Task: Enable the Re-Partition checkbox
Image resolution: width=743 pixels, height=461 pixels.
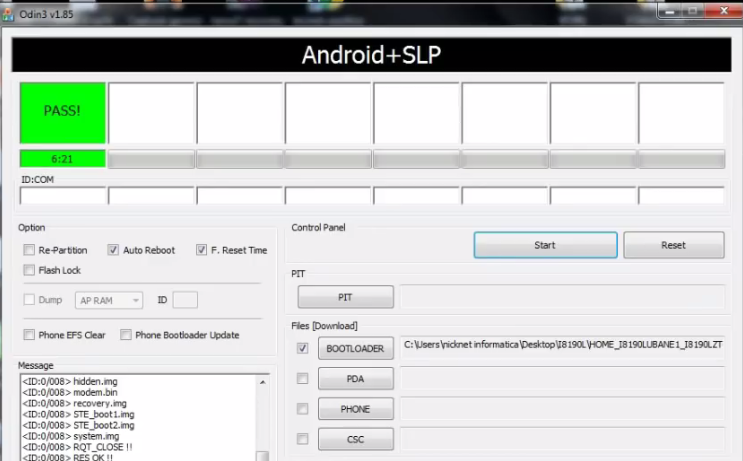Action: click(29, 250)
